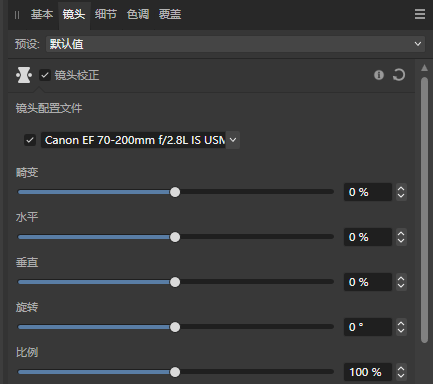Click the 旋转 degree value field

click(368, 327)
